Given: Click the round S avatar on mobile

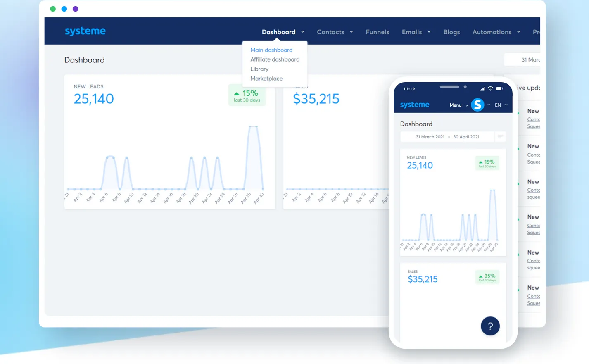Looking at the screenshot, I should coord(477,105).
